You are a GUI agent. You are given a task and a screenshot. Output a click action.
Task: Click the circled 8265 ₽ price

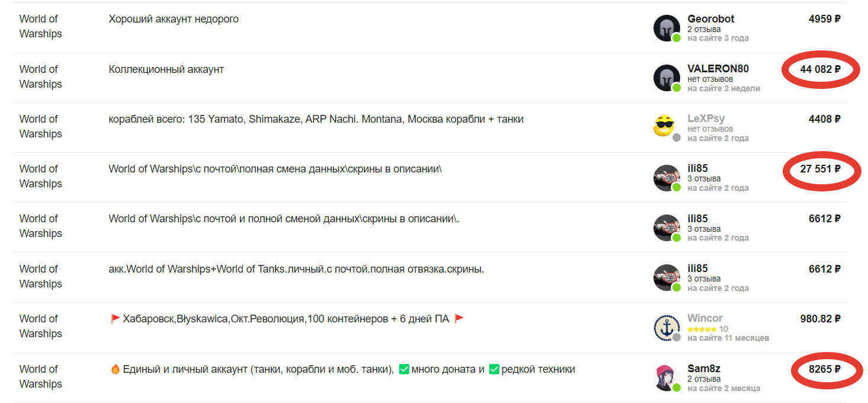pyautogui.click(x=825, y=369)
